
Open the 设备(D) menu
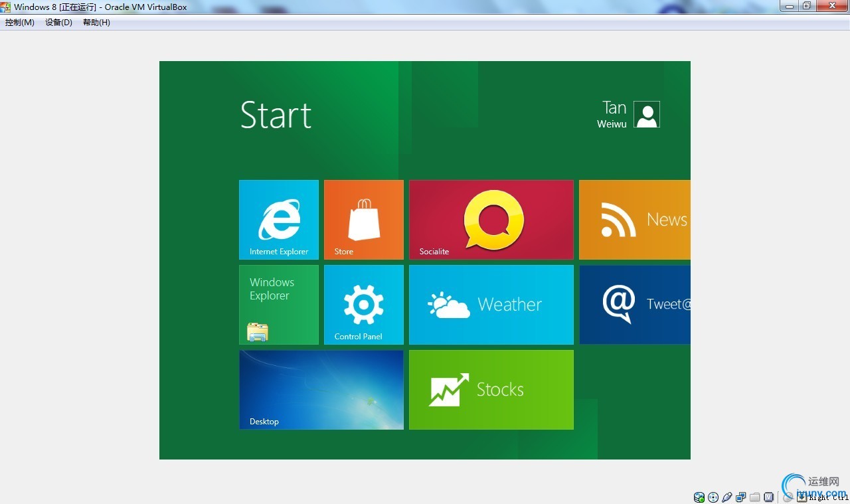point(59,23)
